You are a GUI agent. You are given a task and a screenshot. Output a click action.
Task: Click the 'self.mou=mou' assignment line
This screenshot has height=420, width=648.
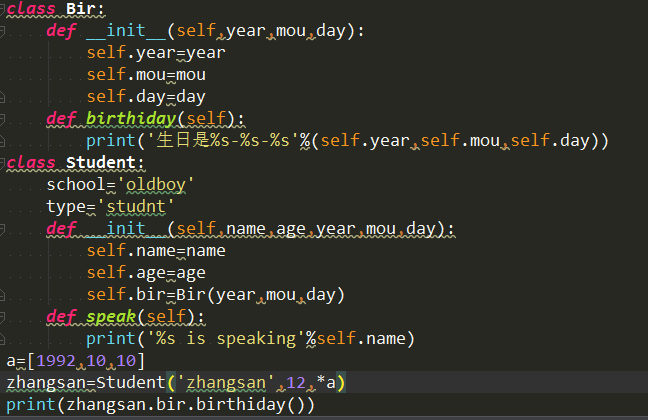[146, 75]
